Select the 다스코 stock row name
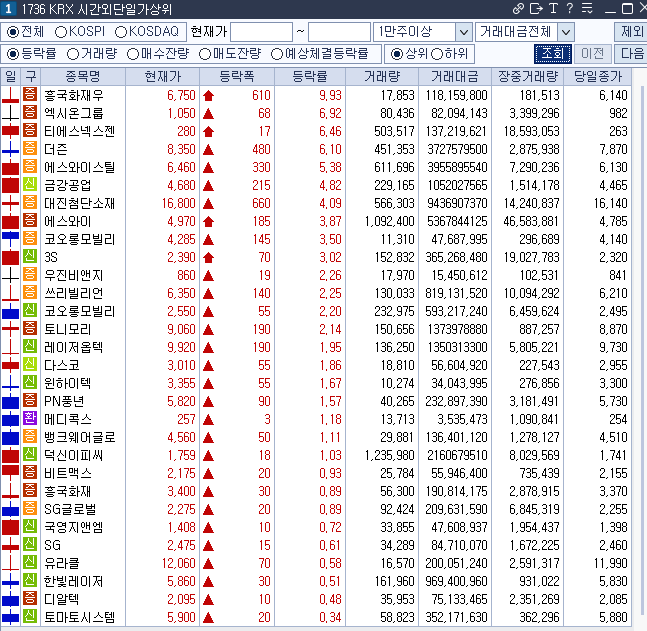This screenshot has width=647, height=631. (62, 365)
